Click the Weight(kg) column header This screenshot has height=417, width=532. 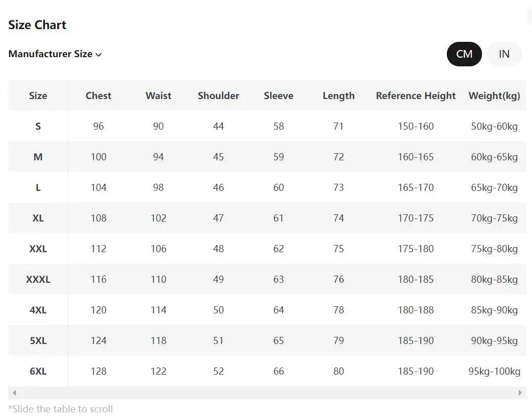pos(494,95)
